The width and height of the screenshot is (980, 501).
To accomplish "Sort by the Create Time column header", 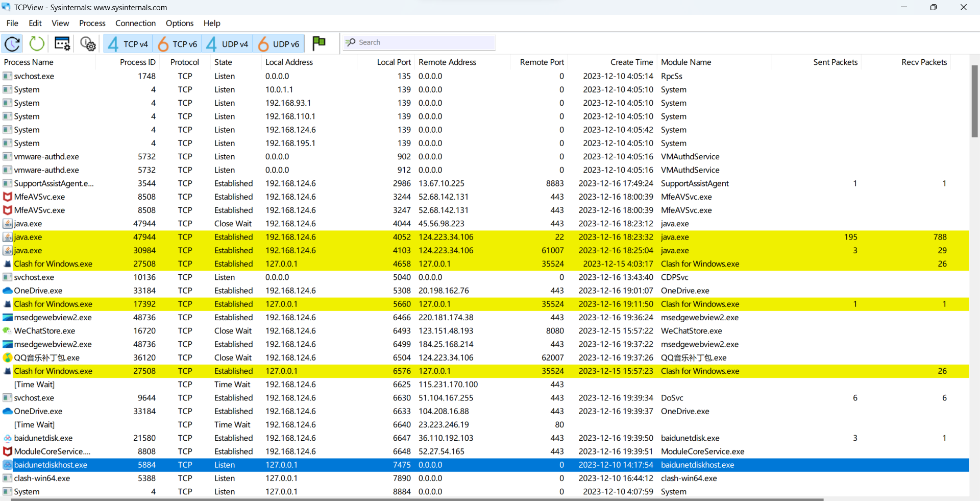I will [631, 62].
